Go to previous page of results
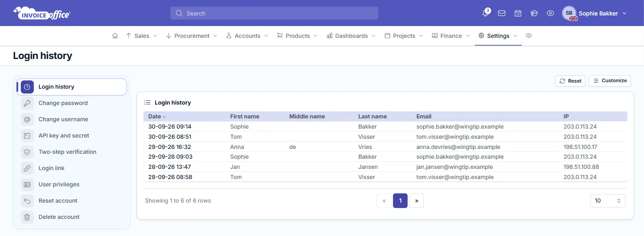Screen dimensions: 644x236 [384, 201]
